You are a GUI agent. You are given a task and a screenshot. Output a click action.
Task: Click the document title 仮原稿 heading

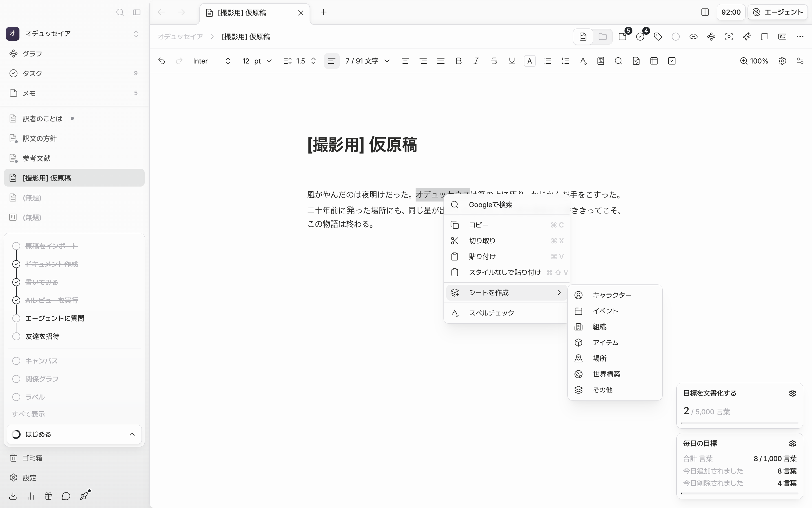tap(362, 145)
